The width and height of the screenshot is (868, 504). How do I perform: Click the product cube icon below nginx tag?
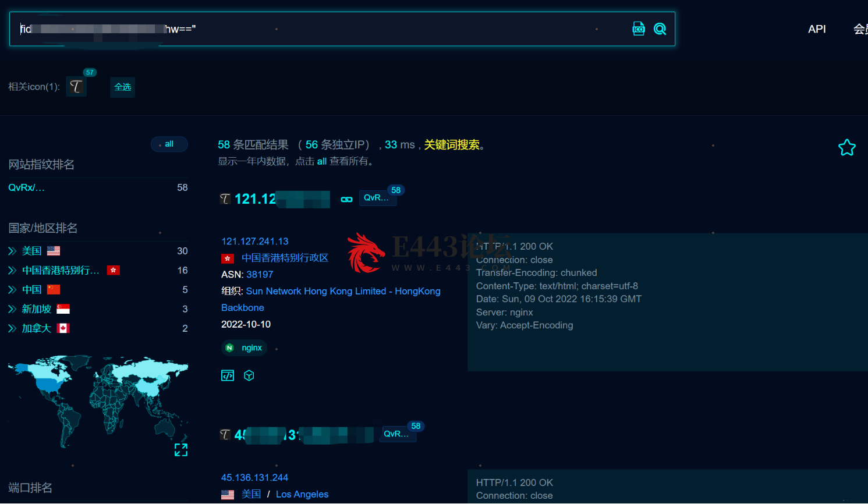[x=249, y=375]
